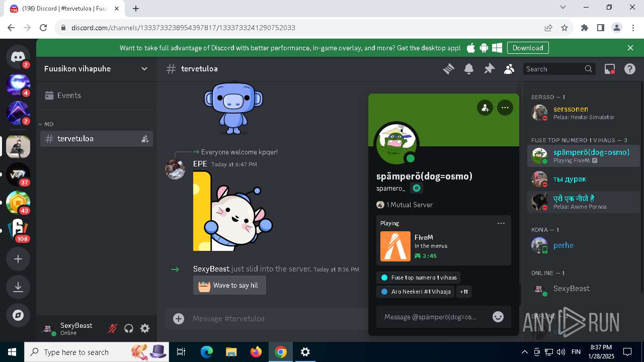This screenshot has height=362, width=644.
Task: Toggle deafen headphones icon
Action: click(x=129, y=328)
